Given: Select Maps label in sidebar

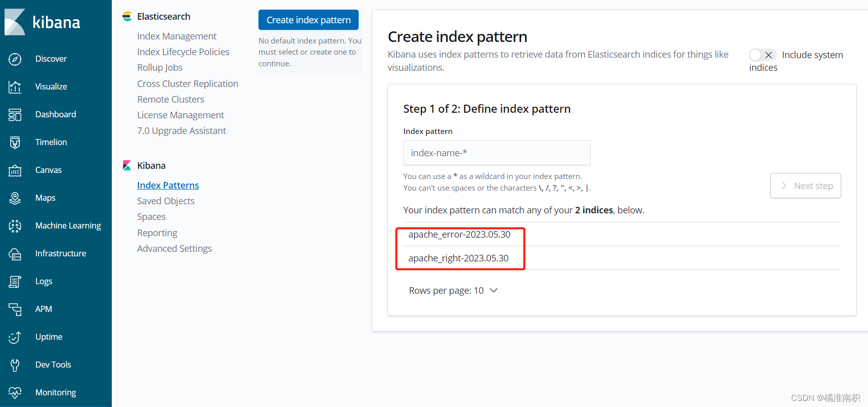Looking at the screenshot, I should (46, 198).
